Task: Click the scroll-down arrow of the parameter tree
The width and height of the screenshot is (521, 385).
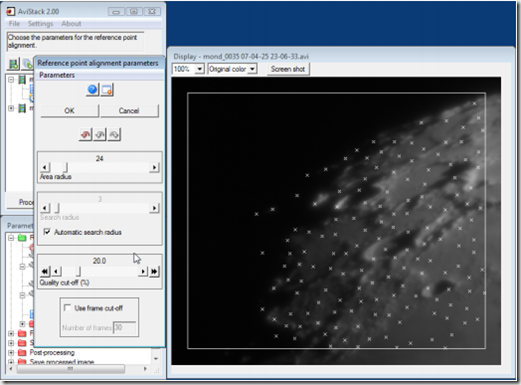Action: click(156, 359)
